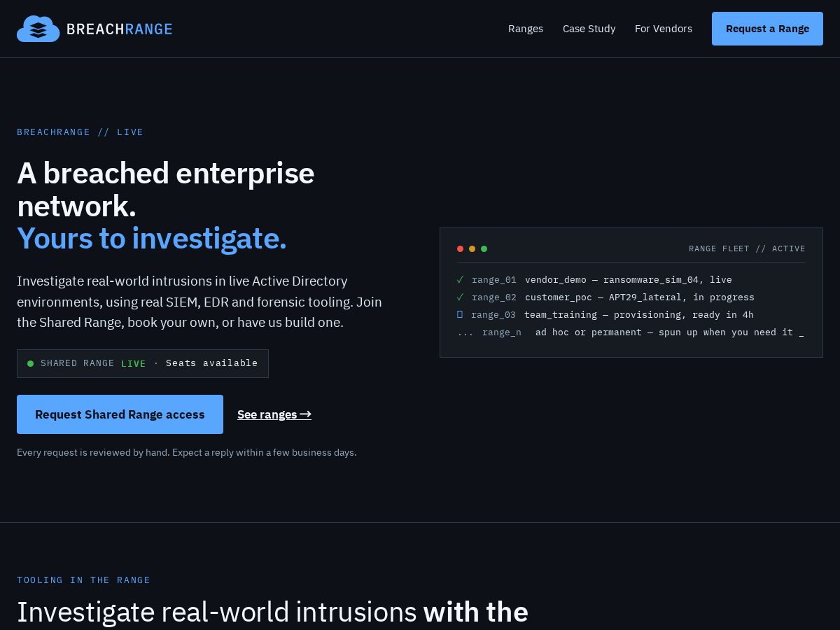This screenshot has height=630, width=840.
Task: Click the checkmark beside range_01
Action: click(460, 280)
